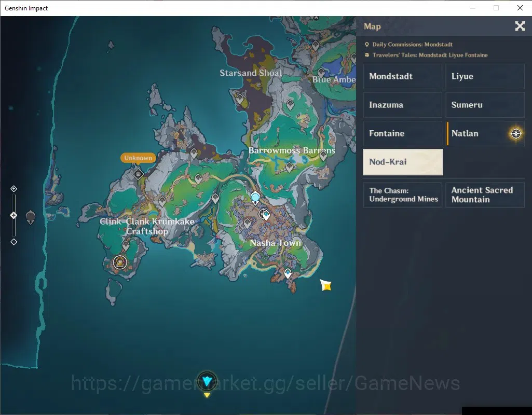Click the Daily Commissions: Mondstadt text

click(412, 45)
